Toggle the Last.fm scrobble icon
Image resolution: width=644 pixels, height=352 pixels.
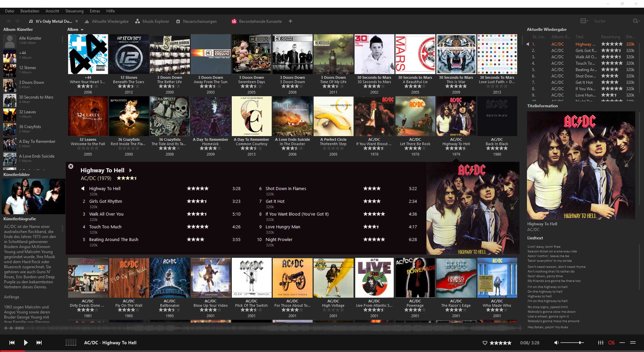point(611,343)
